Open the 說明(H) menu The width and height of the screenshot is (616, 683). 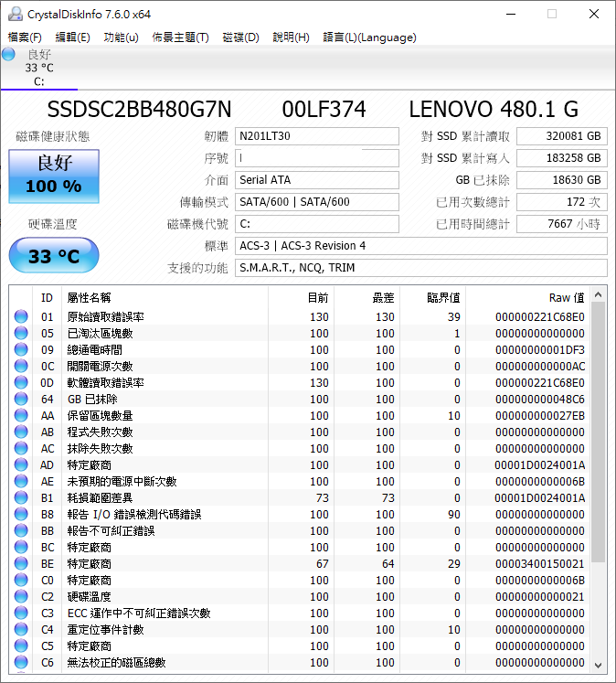coord(291,37)
